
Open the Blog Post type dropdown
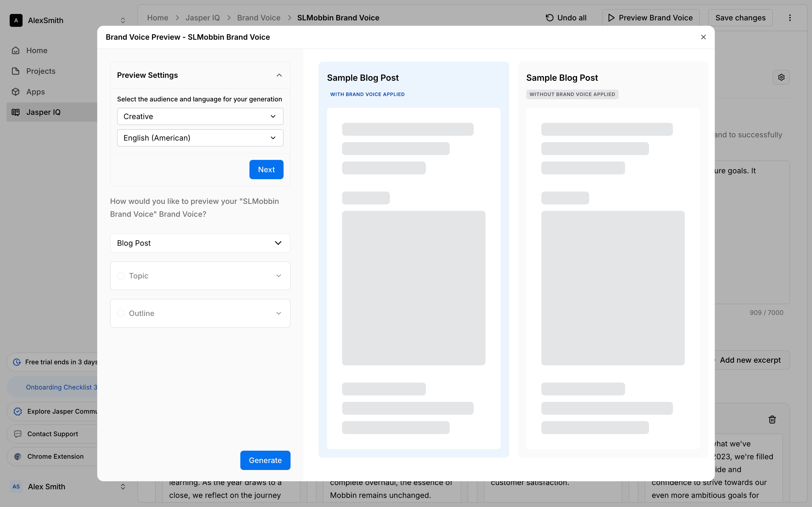tap(200, 243)
